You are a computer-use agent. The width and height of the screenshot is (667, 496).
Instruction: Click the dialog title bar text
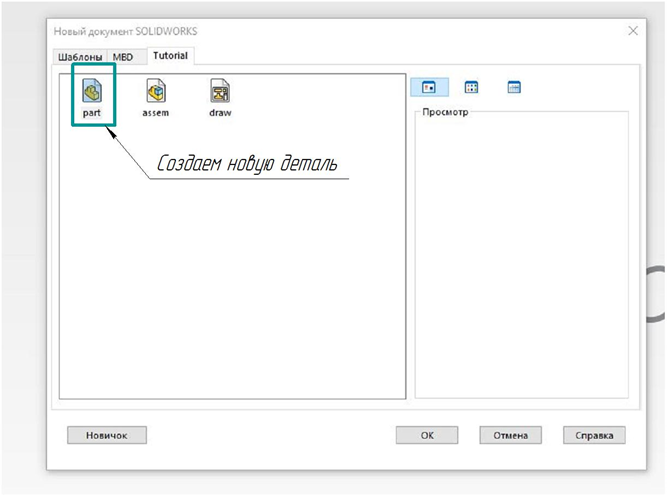tap(125, 31)
